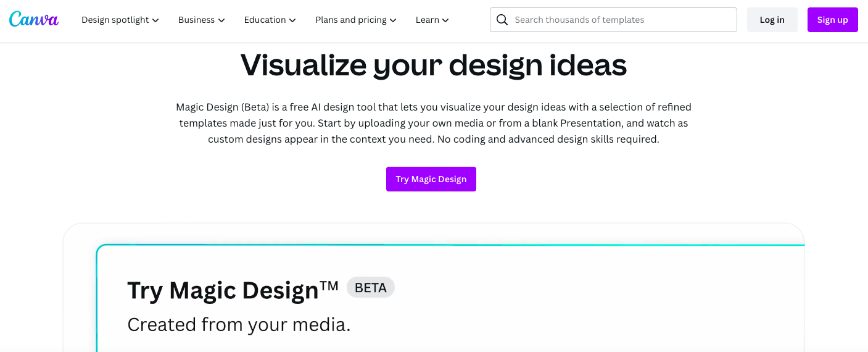Click the magnifying glass search icon
Screen dimensions: 868x352
tap(503, 20)
